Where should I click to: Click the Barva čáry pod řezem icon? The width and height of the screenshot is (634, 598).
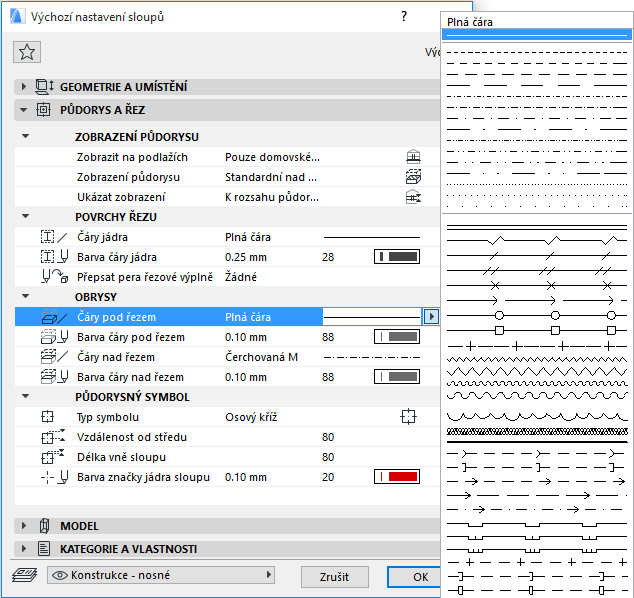pyautogui.click(x=54, y=337)
